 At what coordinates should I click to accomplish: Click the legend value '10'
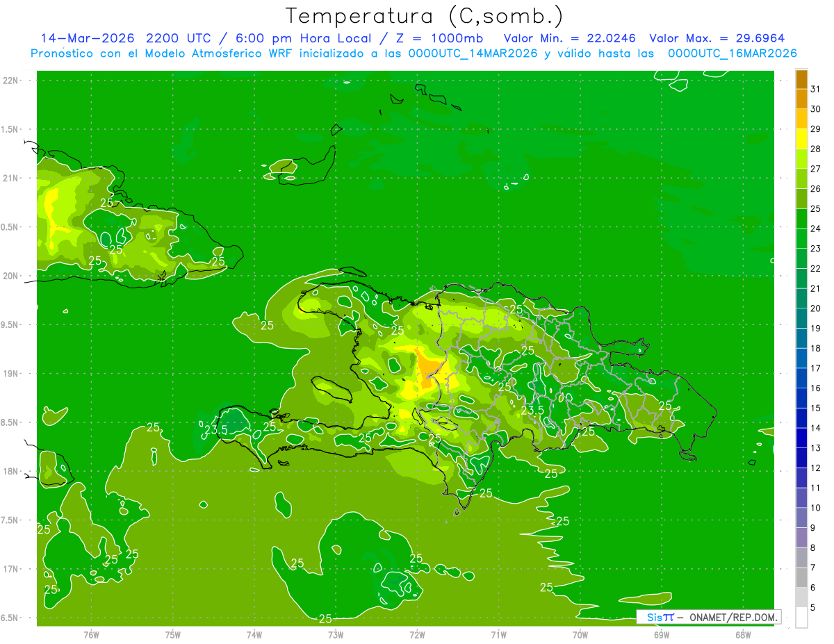coord(815,508)
